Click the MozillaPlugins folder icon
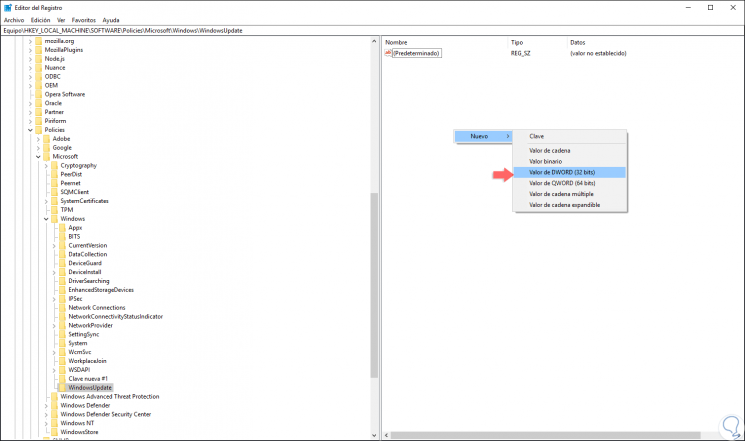Image resolution: width=745 pixels, height=441 pixels. (x=38, y=50)
